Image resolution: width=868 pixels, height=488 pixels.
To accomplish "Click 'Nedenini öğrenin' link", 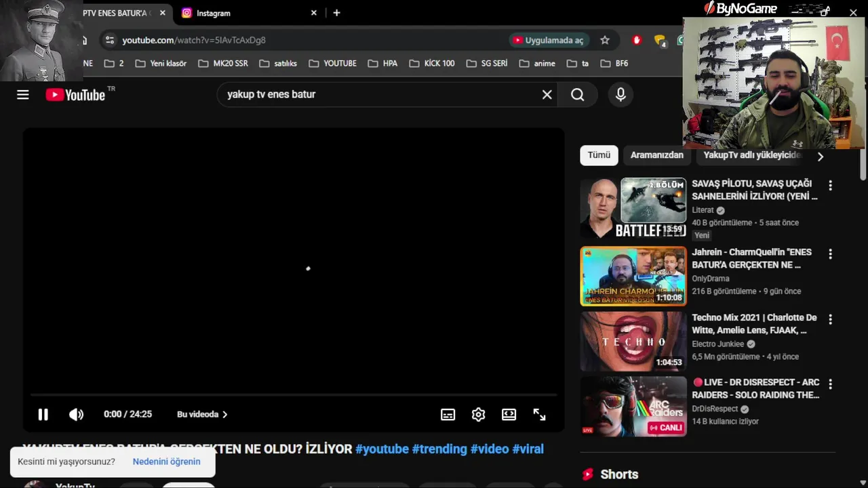I will 166,462.
